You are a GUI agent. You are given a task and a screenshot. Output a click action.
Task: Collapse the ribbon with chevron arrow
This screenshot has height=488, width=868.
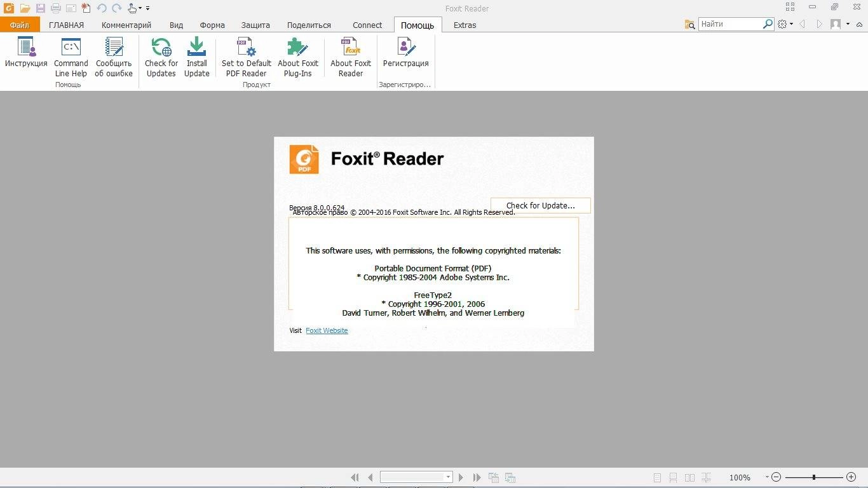tap(860, 24)
